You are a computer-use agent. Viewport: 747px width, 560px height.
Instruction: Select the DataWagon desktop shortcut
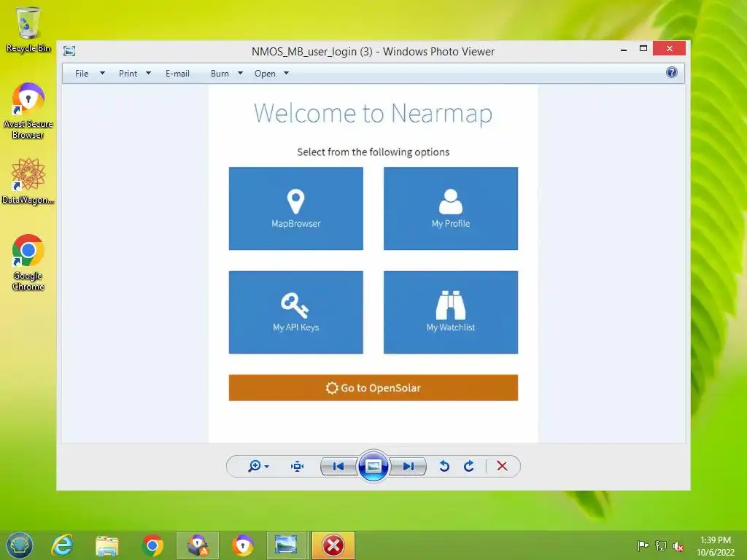(x=28, y=181)
